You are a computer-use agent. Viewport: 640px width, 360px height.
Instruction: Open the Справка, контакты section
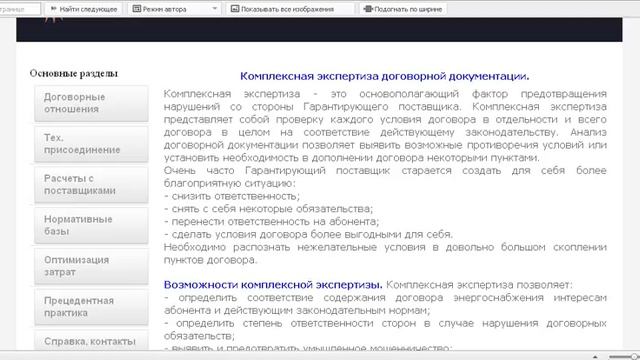(x=91, y=341)
